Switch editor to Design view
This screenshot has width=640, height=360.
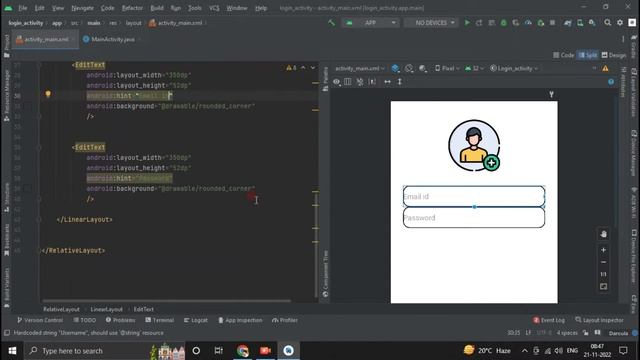click(613, 55)
